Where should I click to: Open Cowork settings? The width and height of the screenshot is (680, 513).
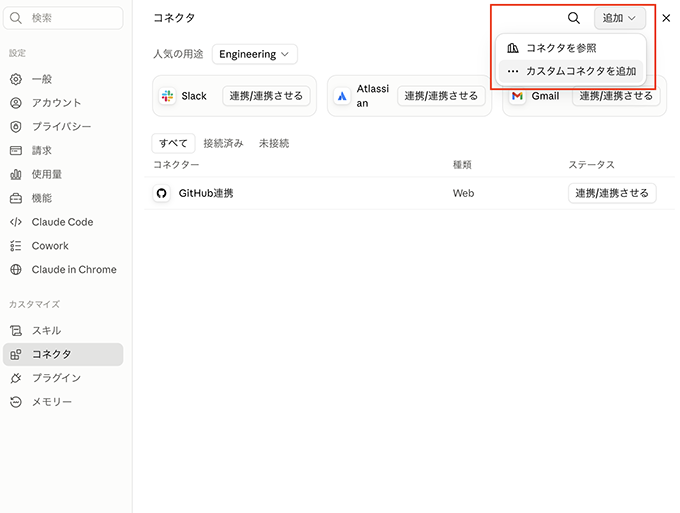point(63,246)
